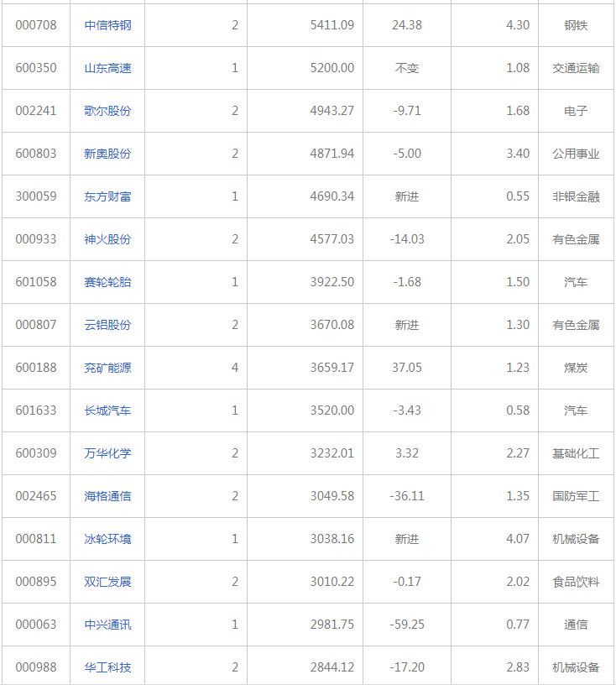Click the value 3922.50

click(332, 282)
